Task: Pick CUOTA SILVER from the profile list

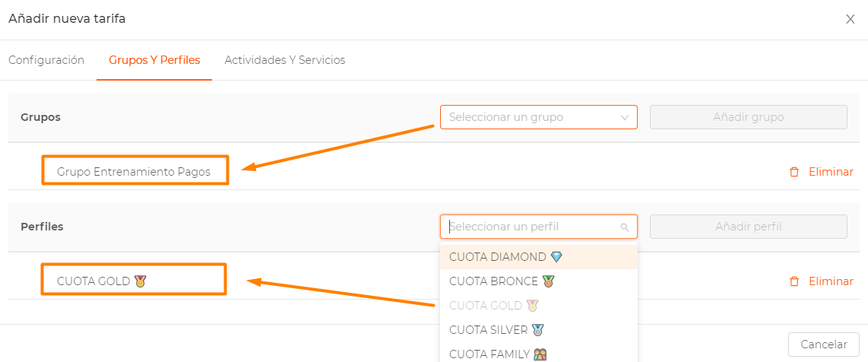Action: [539, 330]
